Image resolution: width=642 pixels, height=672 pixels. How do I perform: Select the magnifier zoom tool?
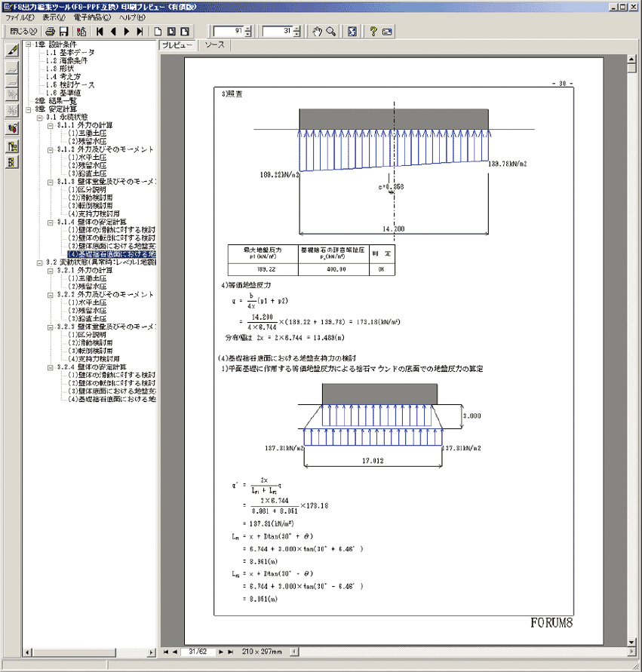[331, 31]
